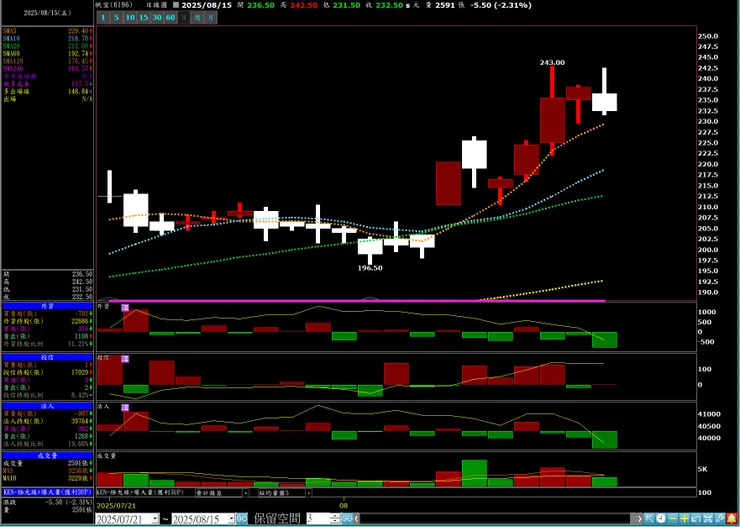
Task: Click the reserve space value field
Action: [x=318, y=519]
